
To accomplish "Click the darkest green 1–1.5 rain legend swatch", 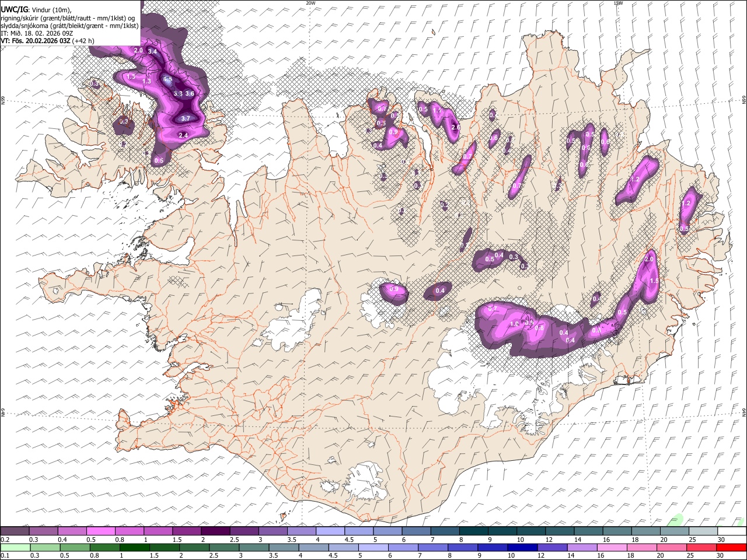I will (134, 548).
